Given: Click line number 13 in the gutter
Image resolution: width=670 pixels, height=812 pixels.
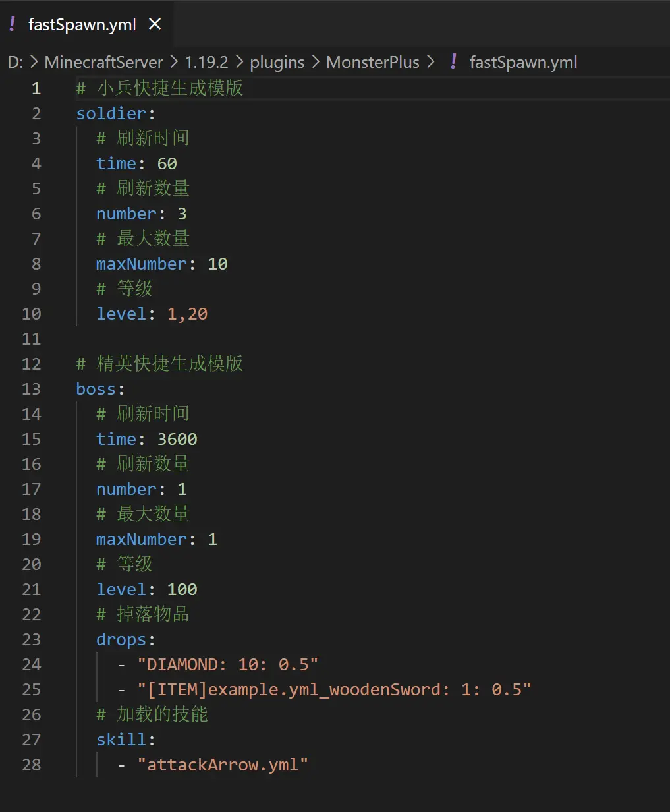Looking at the screenshot, I should pos(32,389).
